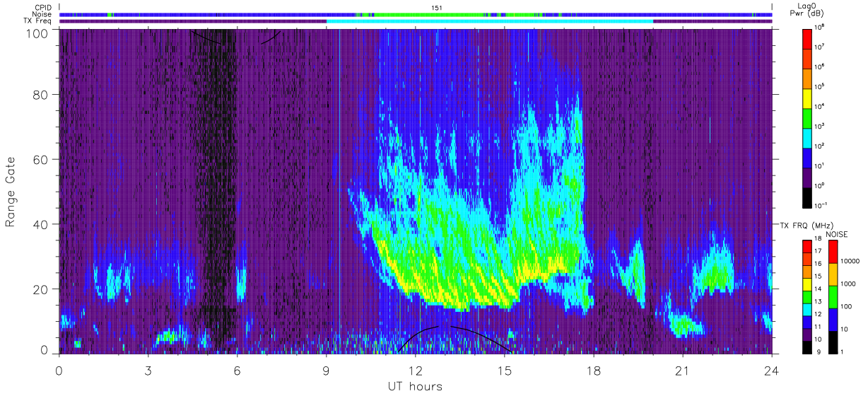The width and height of the screenshot is (868, 401).
Task: Click the 20 tick label on Range Gate axis
Action: point(41,289)
